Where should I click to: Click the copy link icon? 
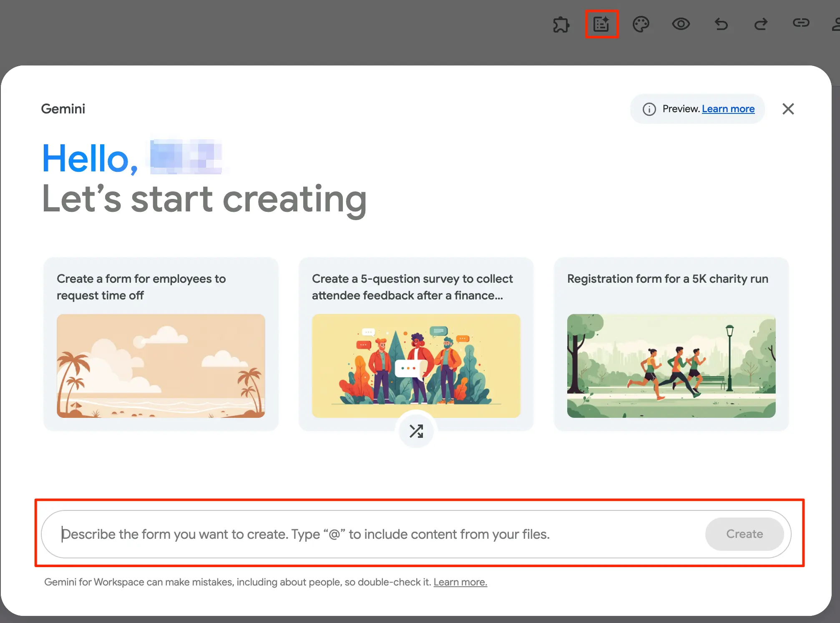(801, 23)
